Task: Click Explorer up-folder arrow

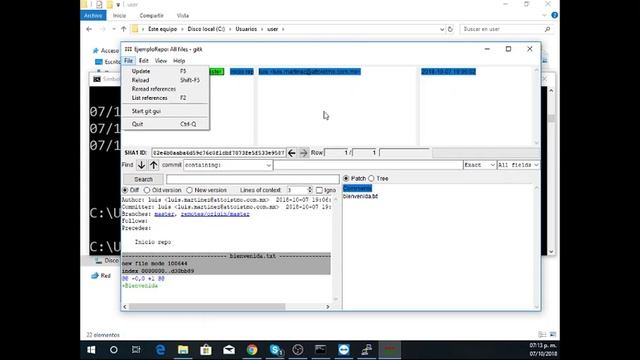Action: coord(124,29)
